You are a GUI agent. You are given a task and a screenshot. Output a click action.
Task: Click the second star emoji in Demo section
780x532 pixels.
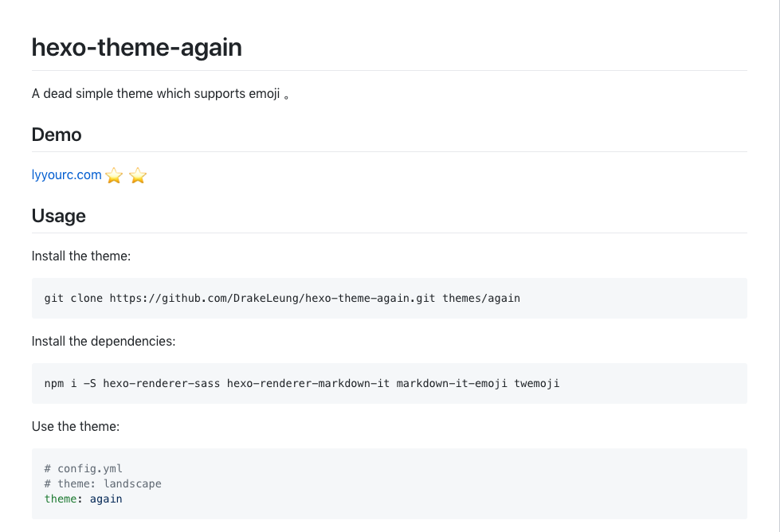[x=138, y=176]
